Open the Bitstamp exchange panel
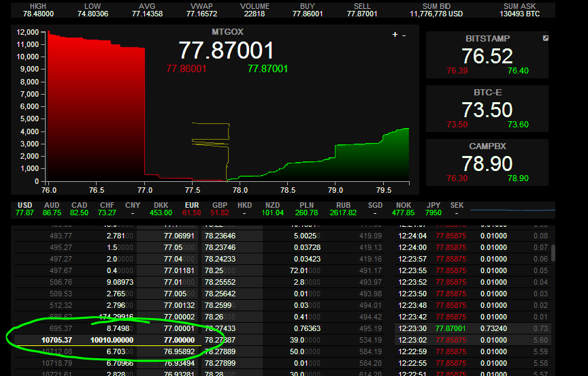Image resolution: width=588 pixels, height=376 pixels. click(x=487, y=54)
